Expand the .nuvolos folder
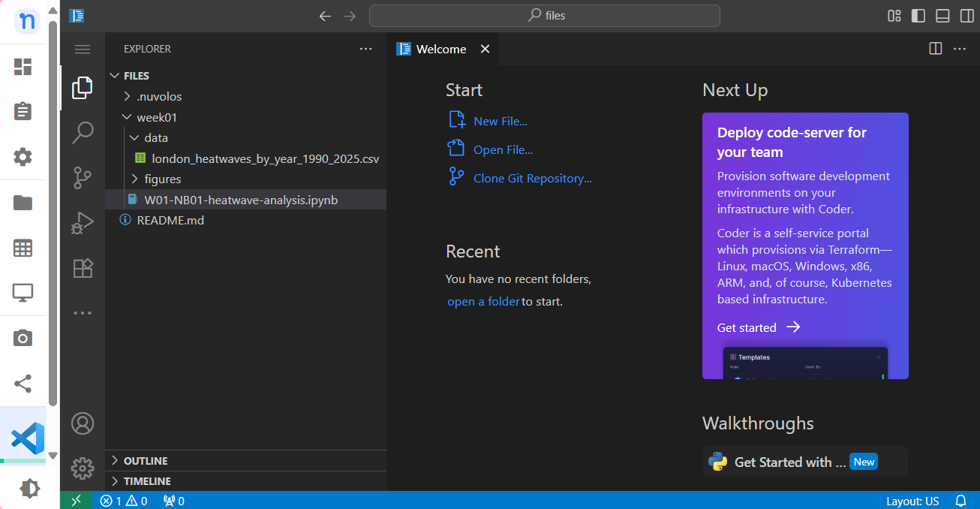980x509 pixels. point(158,96)
